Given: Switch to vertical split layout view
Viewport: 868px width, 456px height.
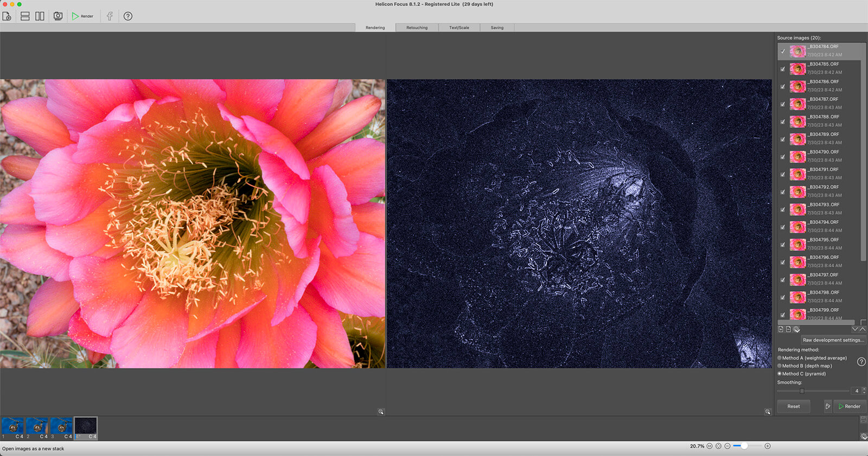Looking at the screenshot, I should (x=40, y=16).
